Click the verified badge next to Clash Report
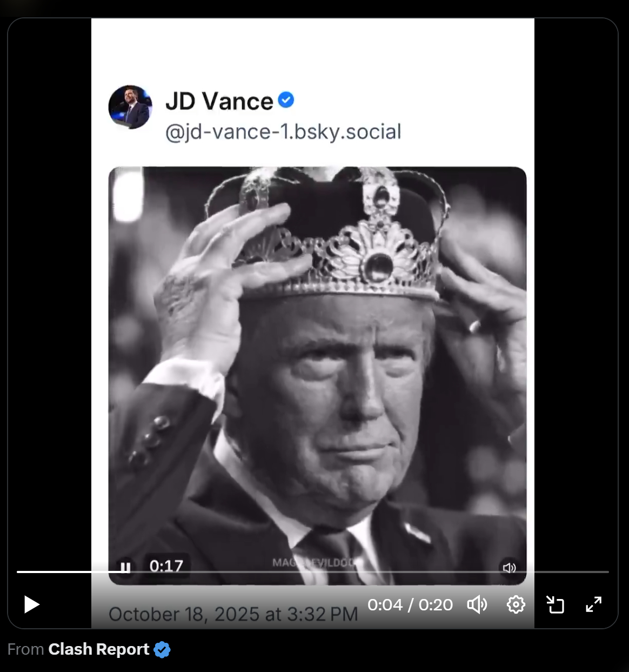The width and height of the screenshot is (629, 672). (x=162, y=649)
